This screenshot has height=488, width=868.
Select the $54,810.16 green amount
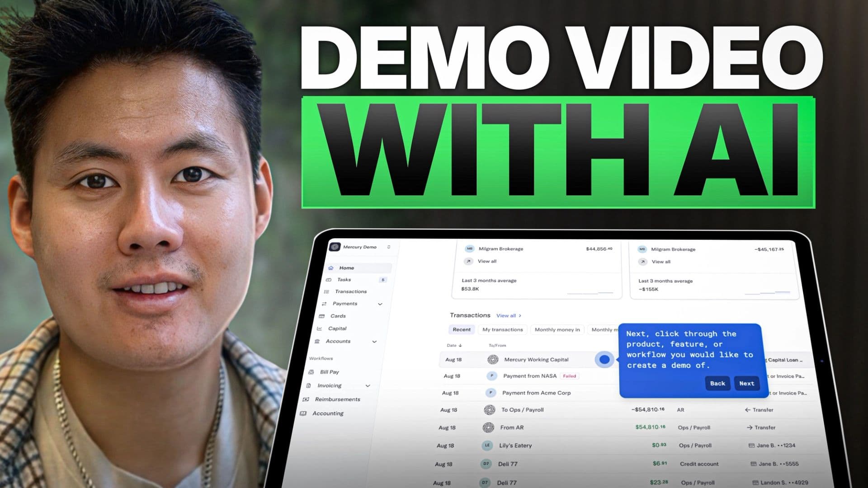click(650, 427)
